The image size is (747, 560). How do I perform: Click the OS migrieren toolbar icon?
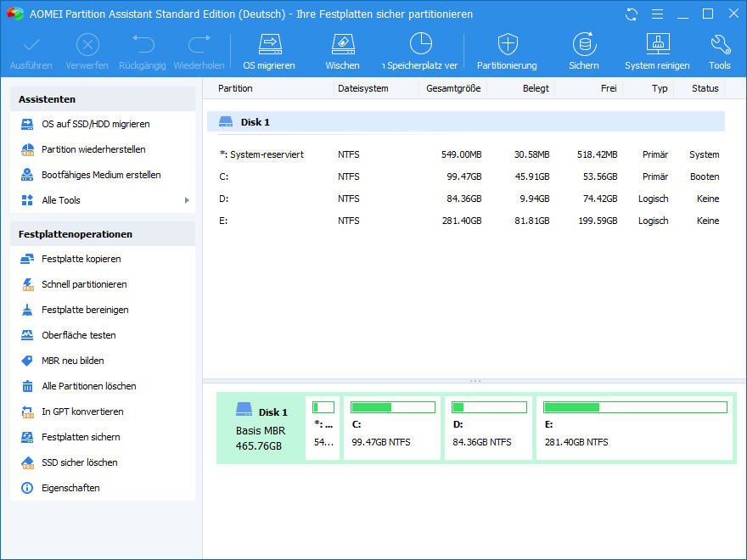point(269,44)
